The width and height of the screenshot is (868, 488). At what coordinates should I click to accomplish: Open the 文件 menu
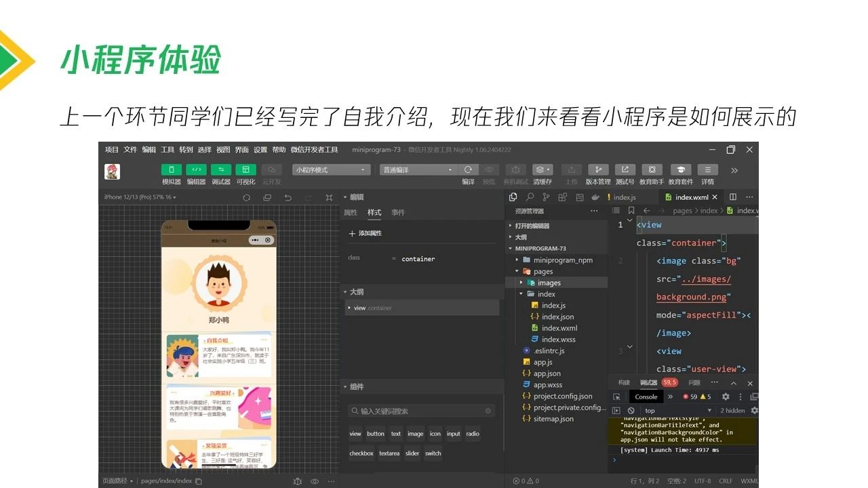(130, 150)
